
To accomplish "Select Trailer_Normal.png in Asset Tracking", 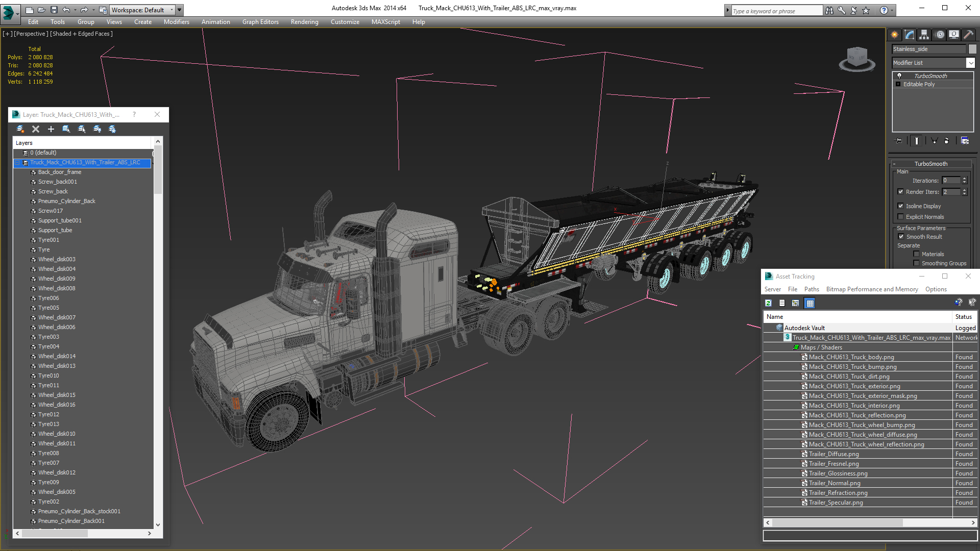I will click(834, 483).
